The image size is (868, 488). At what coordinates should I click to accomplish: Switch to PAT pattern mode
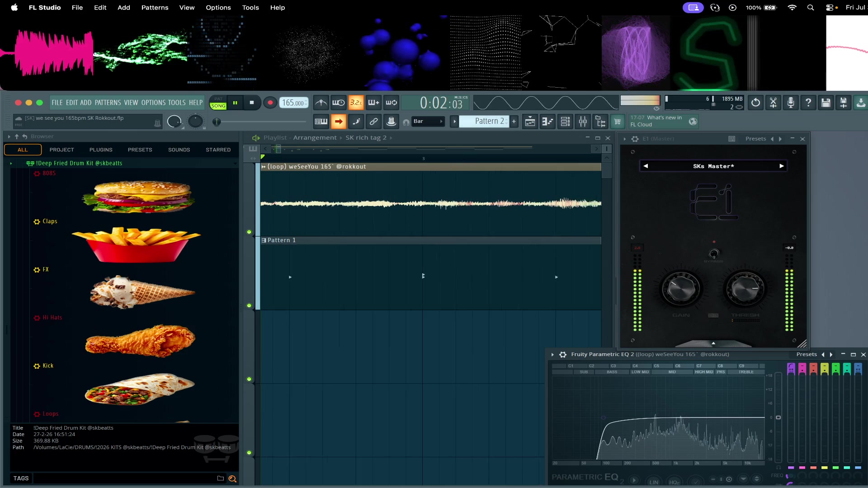tap(218, 99)
